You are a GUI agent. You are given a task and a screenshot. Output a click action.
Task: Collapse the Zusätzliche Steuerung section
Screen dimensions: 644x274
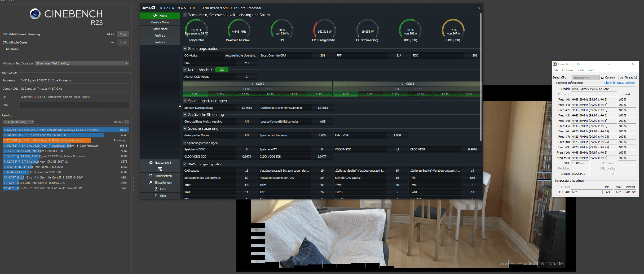click(x=185, y=115)
